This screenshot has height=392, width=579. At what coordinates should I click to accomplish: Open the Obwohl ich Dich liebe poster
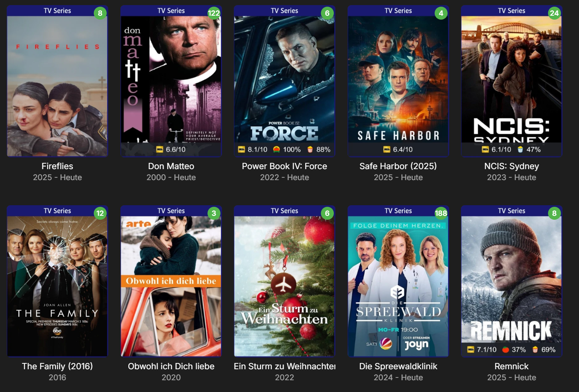point(171,286)
